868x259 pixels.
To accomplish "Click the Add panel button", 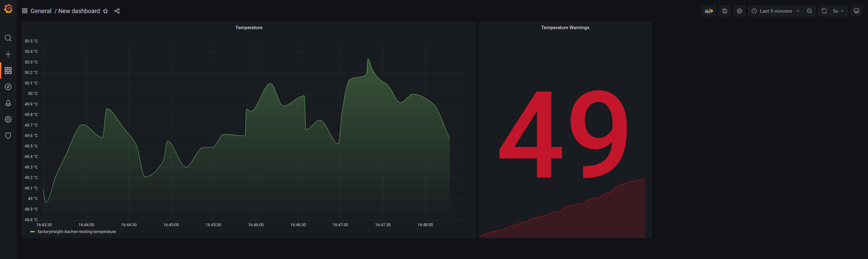I will pos(709,11).
